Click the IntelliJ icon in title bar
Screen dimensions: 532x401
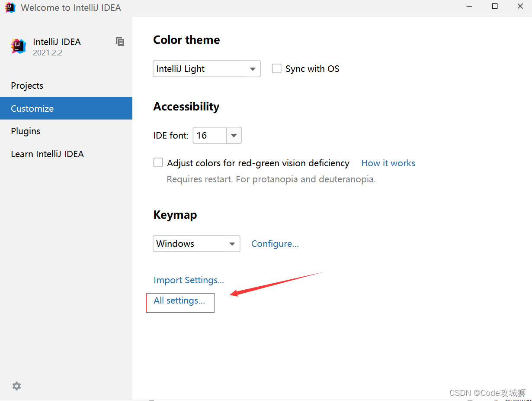pyautogui.click(x=10, y=7)
